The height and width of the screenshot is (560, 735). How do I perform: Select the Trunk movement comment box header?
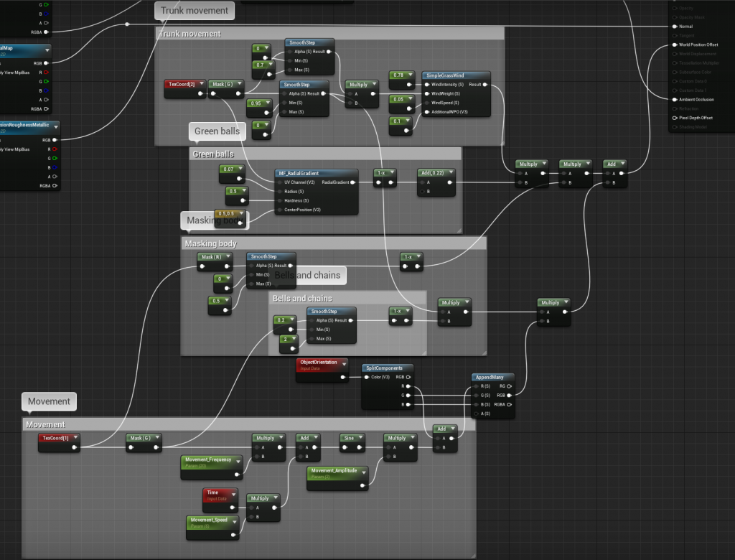[x=330, y=34]
